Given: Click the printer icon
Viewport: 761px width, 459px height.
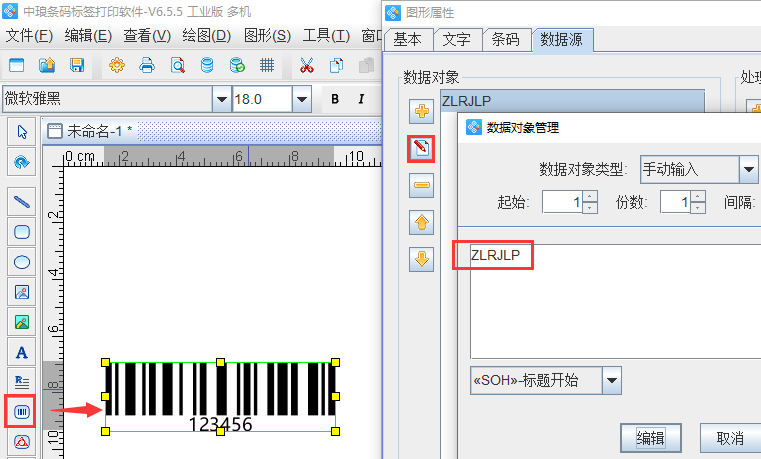Looking at the screenshot, I should pos(147,65).
